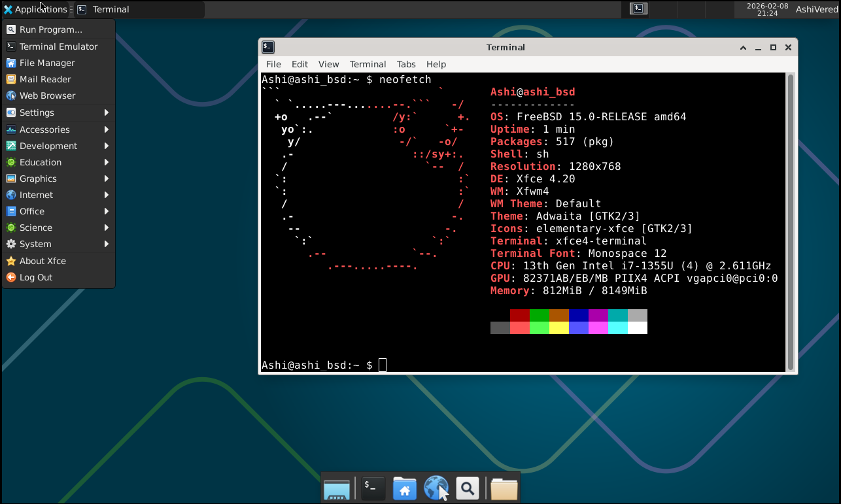Choose Log Out in the Applications menu
This screenshot has width=841, height=504.
[x=35, y=277]
